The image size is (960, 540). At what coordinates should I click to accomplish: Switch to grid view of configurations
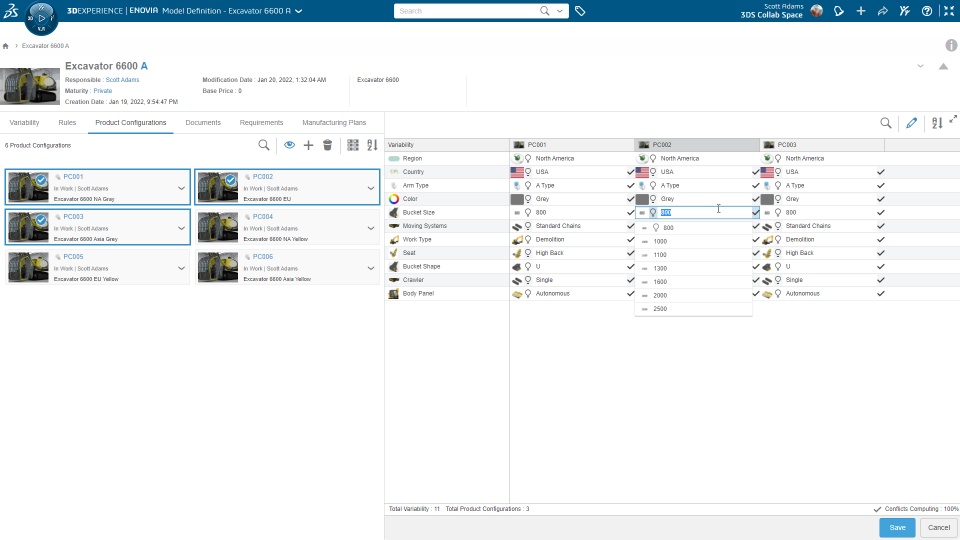click(353, 145)
